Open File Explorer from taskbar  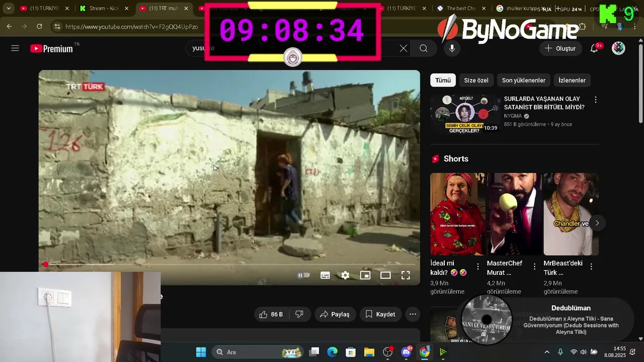pyautogui.click(x=369, y=352)
